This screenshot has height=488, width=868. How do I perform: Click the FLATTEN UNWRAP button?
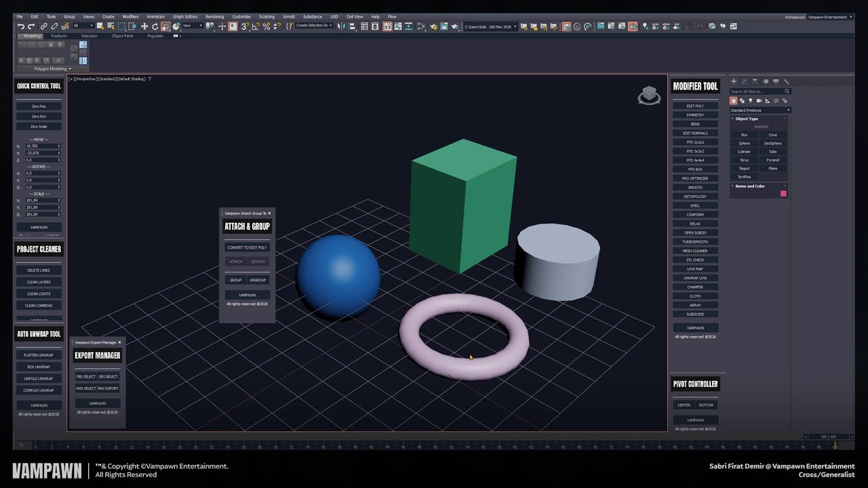coord(39,355)
